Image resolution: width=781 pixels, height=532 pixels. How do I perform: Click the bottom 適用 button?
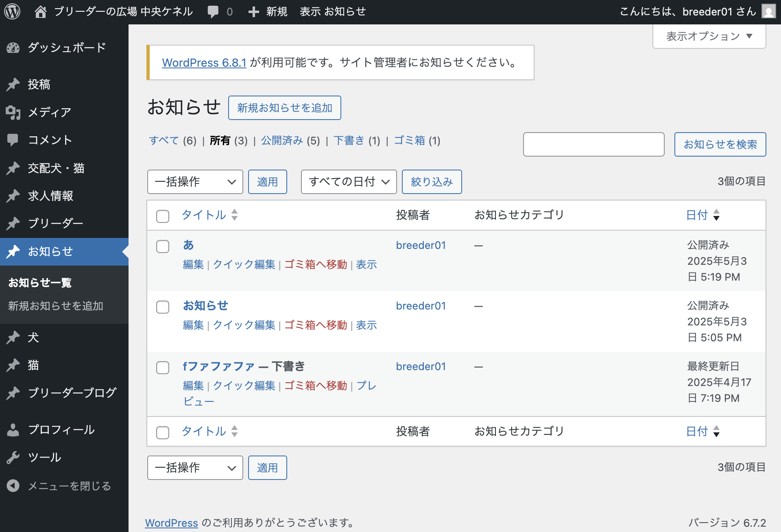(x=268, y=468)
